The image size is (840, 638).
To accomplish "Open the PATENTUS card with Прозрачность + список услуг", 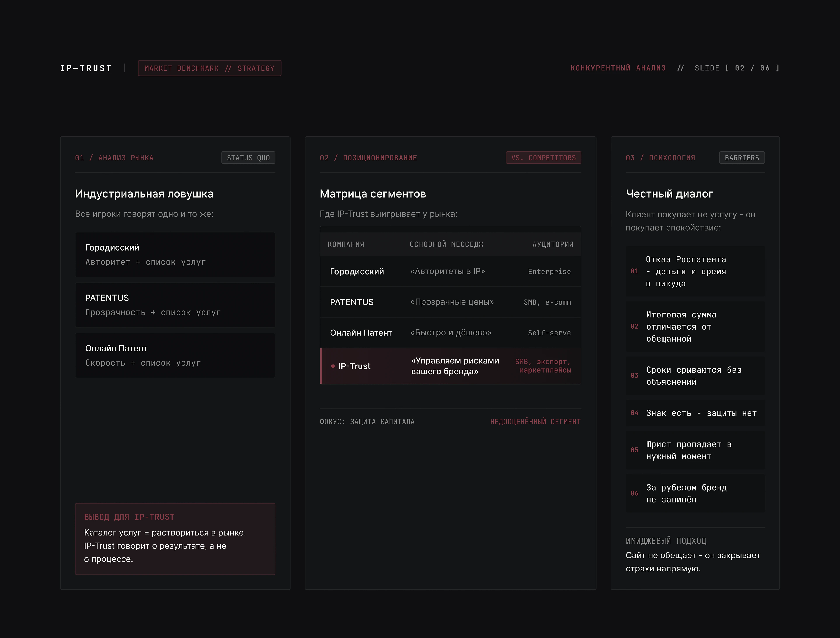I will point(175,305).
